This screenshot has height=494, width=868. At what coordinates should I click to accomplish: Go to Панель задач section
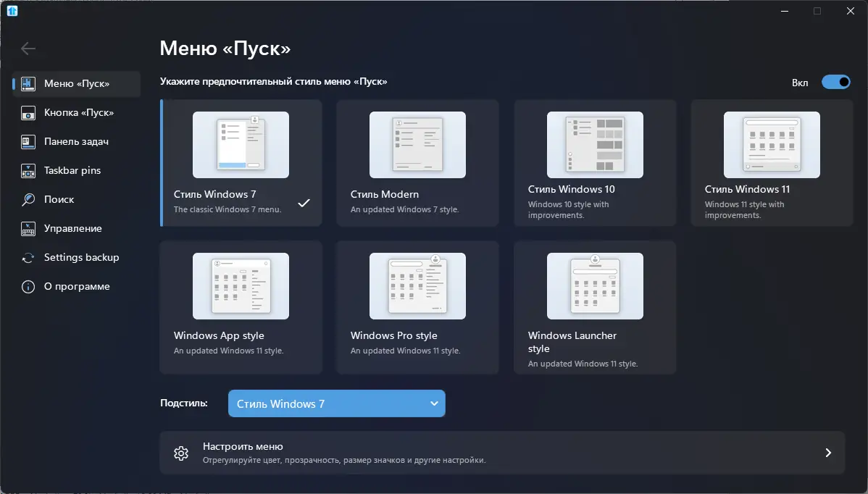tap(76, 142)
